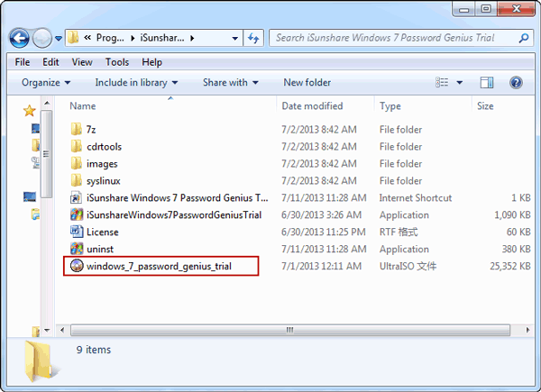This screenshot has width=541, height=392.
Task: Click the change view icon
Action: 442,83
